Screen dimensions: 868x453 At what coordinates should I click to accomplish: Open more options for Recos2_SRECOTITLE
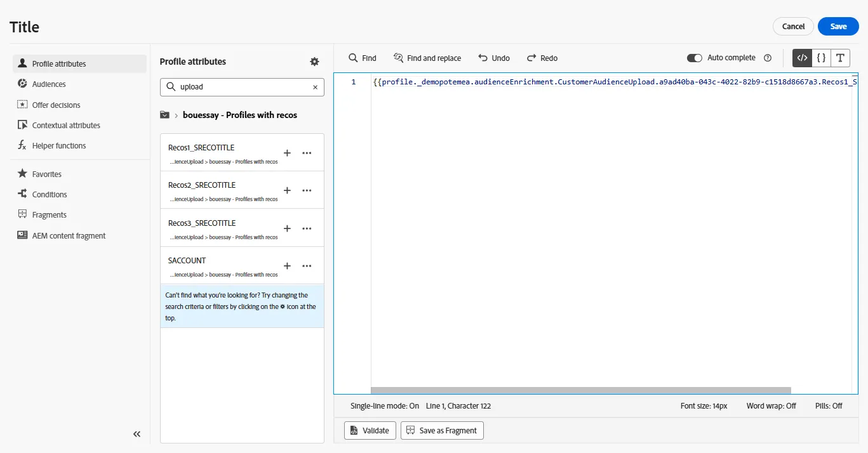click(x=307, y=190)
